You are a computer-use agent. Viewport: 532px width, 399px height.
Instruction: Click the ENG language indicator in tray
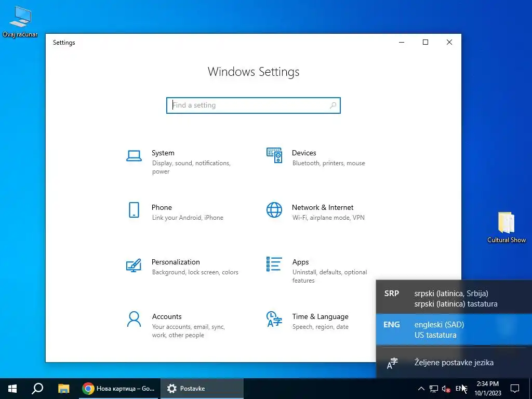point(461,389)
